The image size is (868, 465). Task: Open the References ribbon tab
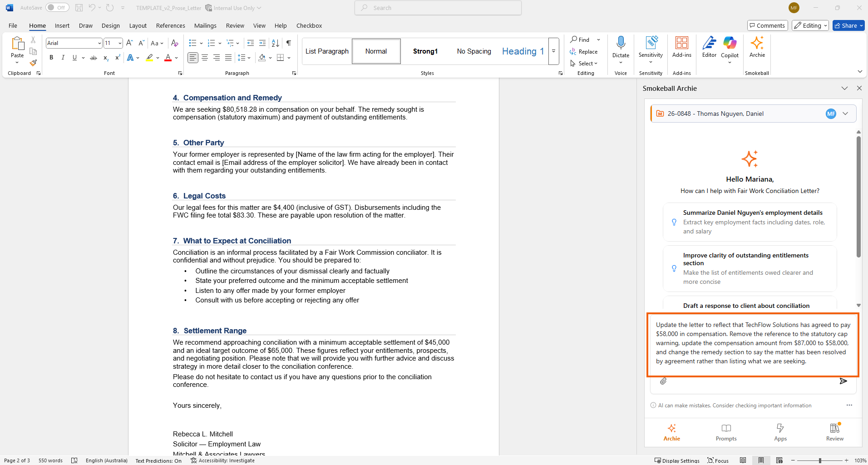[170, 25]
